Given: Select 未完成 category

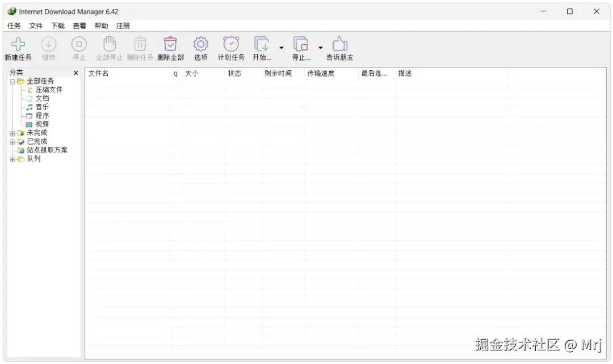Looking at the screenshot, I should (37, 133).
